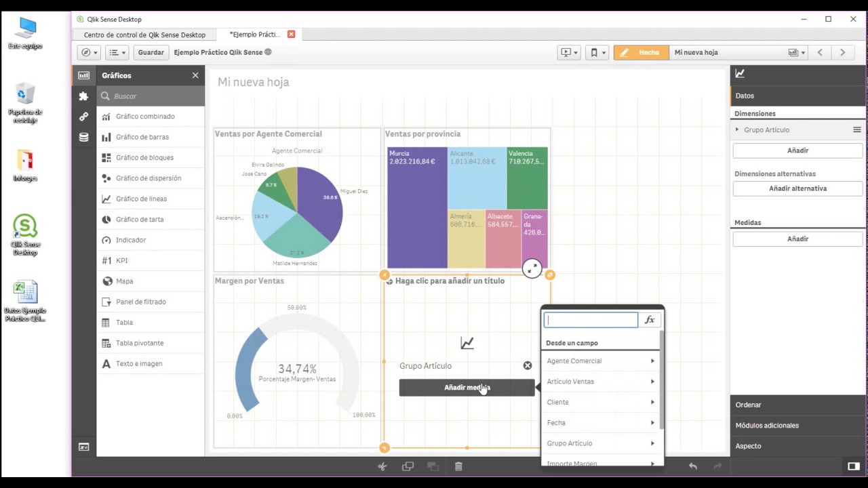Select Gráfico combinado chart type
The width and height of the screenshot is (868, 488).
pyautogui.click(x=151, y=117)
